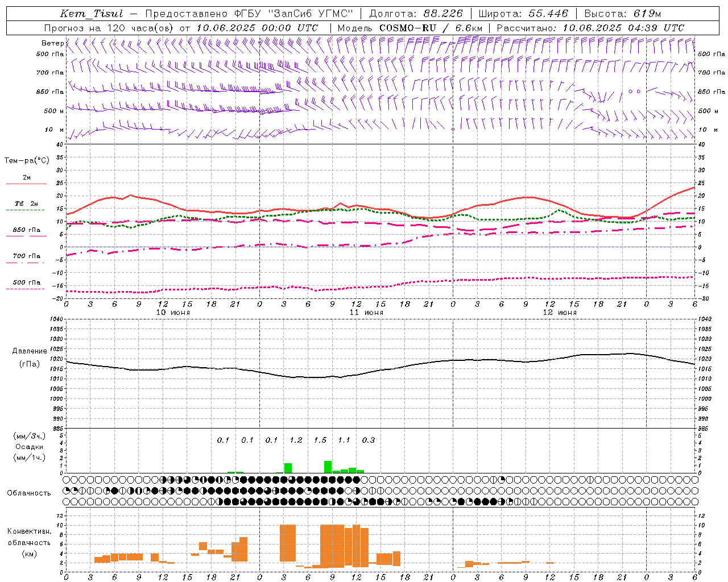Select the forecast start time 10.06.2025 00:00 UTC

tap(257, 28)
